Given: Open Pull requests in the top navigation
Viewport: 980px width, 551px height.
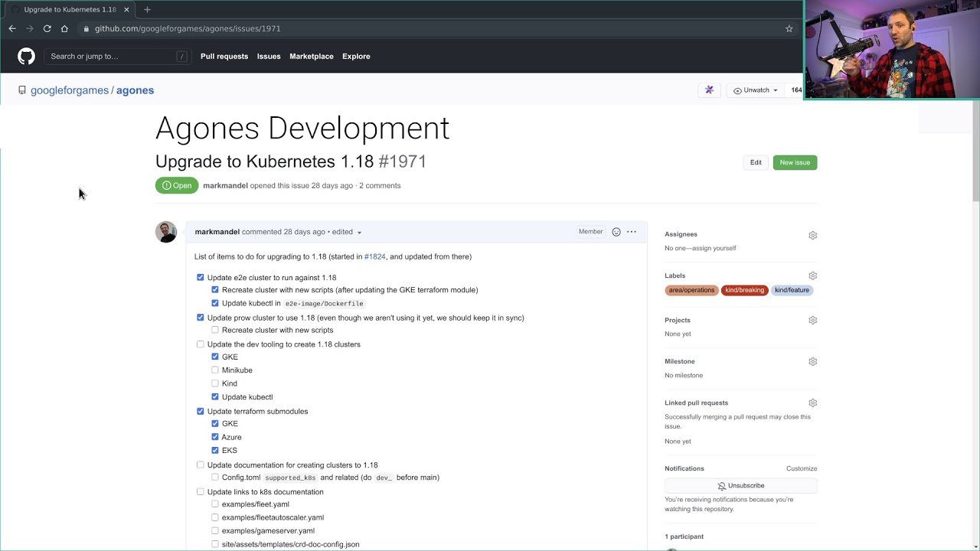Looking at the screenshot, I should point(224,56).
